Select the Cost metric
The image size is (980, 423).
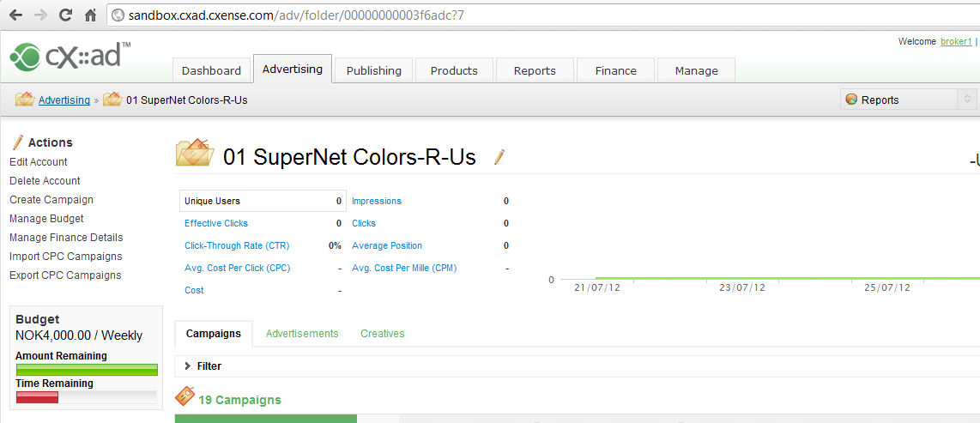tap(194, 291)
